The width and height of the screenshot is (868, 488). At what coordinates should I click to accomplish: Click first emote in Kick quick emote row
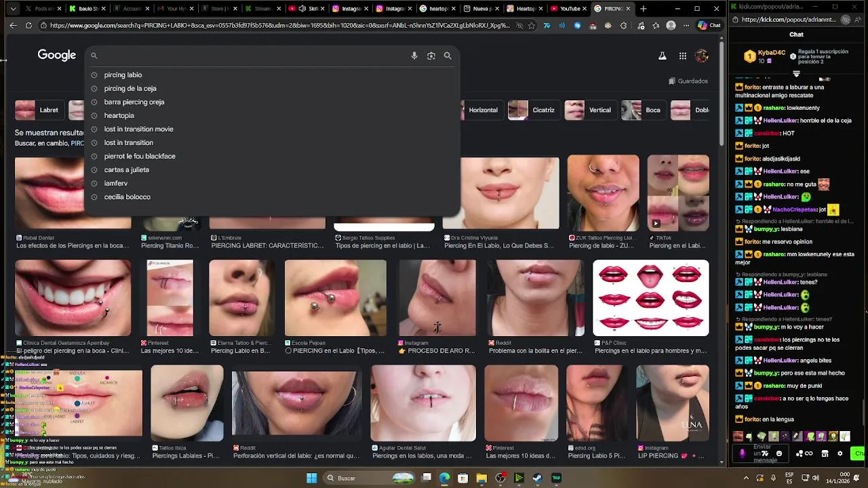point(738,436)
